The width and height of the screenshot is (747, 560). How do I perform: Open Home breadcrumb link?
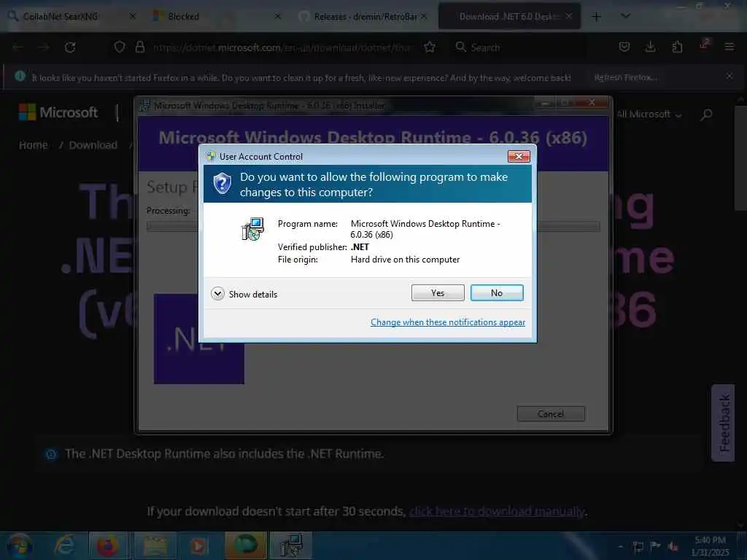point(34,145)
